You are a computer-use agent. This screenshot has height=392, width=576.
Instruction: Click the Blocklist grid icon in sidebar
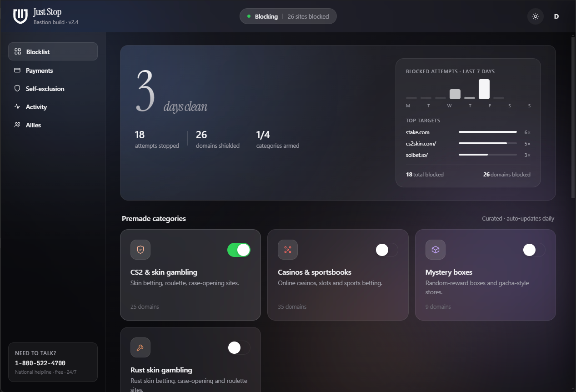(18, 52)
